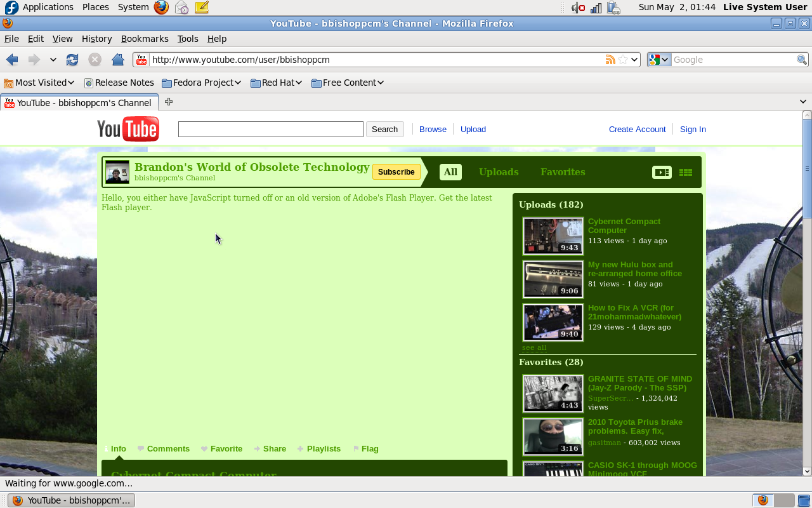This screenshot has width=812, height=508.
Task: Reload the current page
Action: pos(72,60)
